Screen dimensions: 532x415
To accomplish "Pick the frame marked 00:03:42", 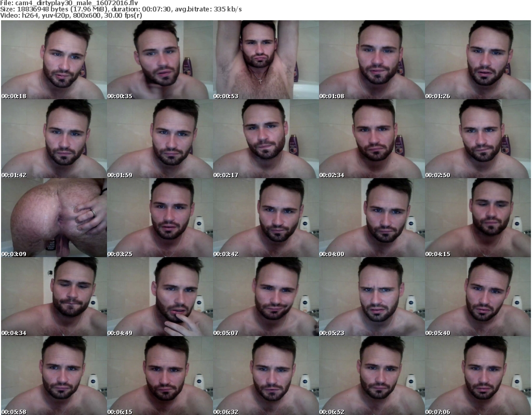I will (266, 218).
